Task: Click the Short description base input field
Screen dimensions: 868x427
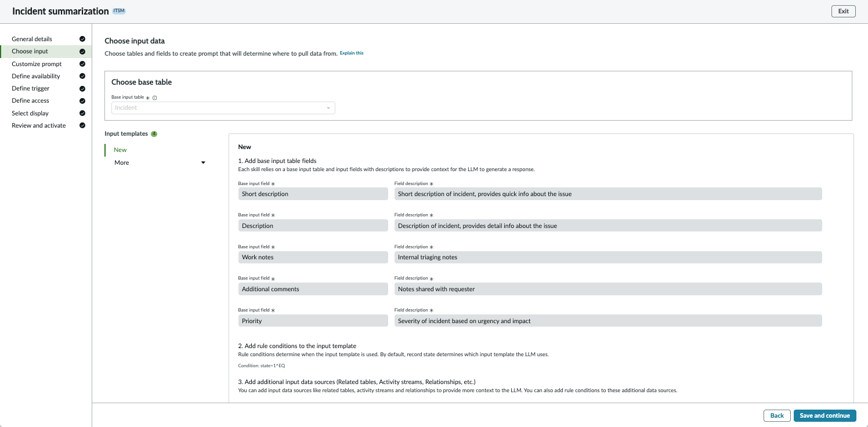Action: tap(313, 194)
